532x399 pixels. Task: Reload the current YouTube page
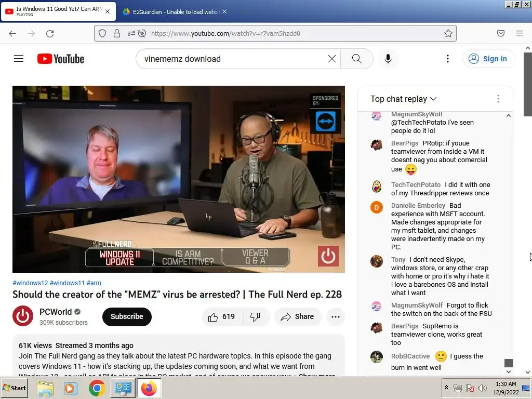[x=50, y=33]
